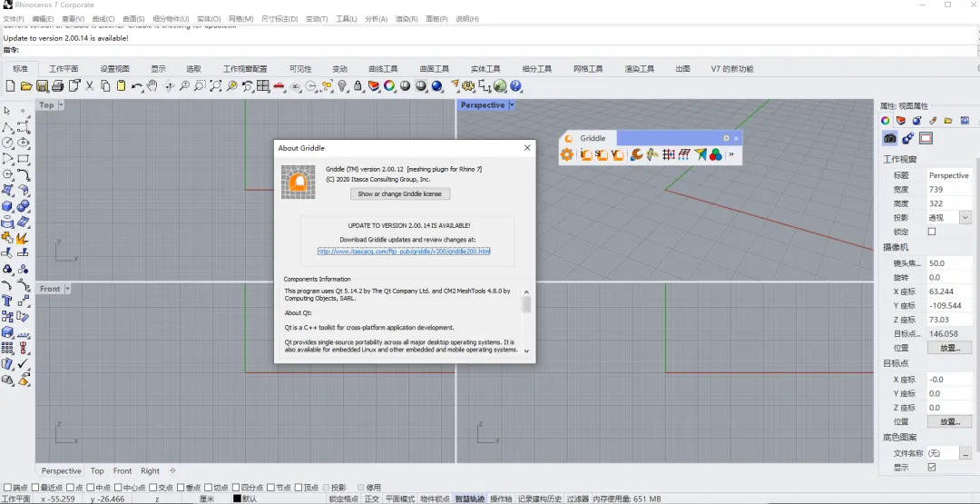The height and width of the screenshot is (504, 980).
Task: Click Show or change Griddle license button
Action: pyautogui.click(x=400, y=193)
